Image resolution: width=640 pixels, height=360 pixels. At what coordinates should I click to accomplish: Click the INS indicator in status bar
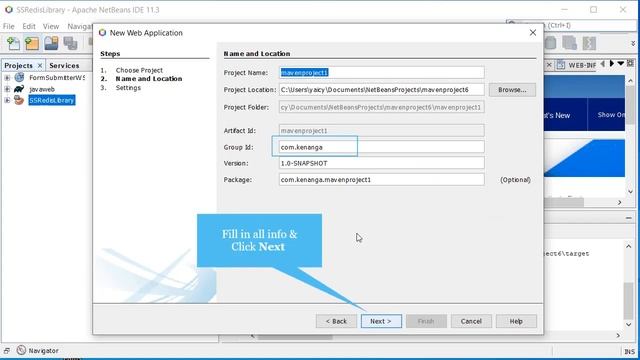[x=629, y=351]
